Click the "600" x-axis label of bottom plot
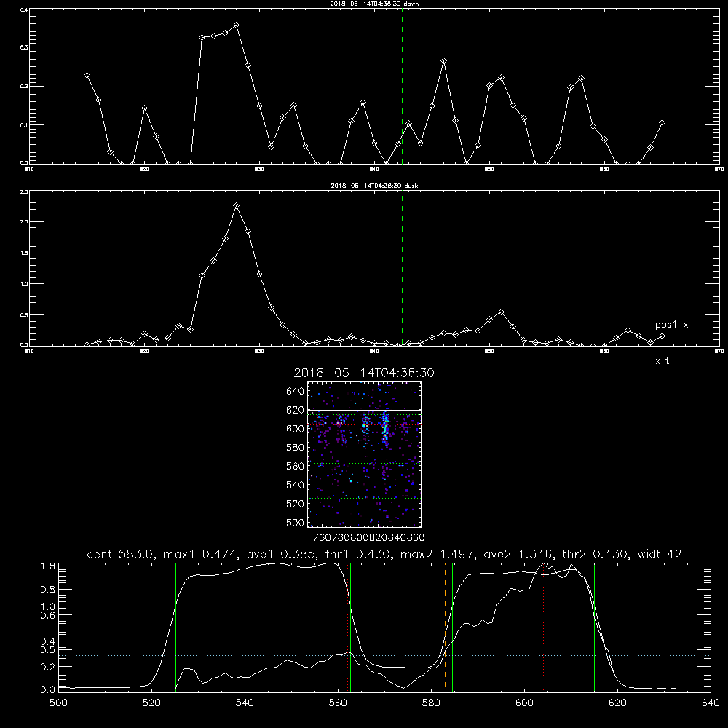Viewport: 728px width, 728px height. point(524,703)
